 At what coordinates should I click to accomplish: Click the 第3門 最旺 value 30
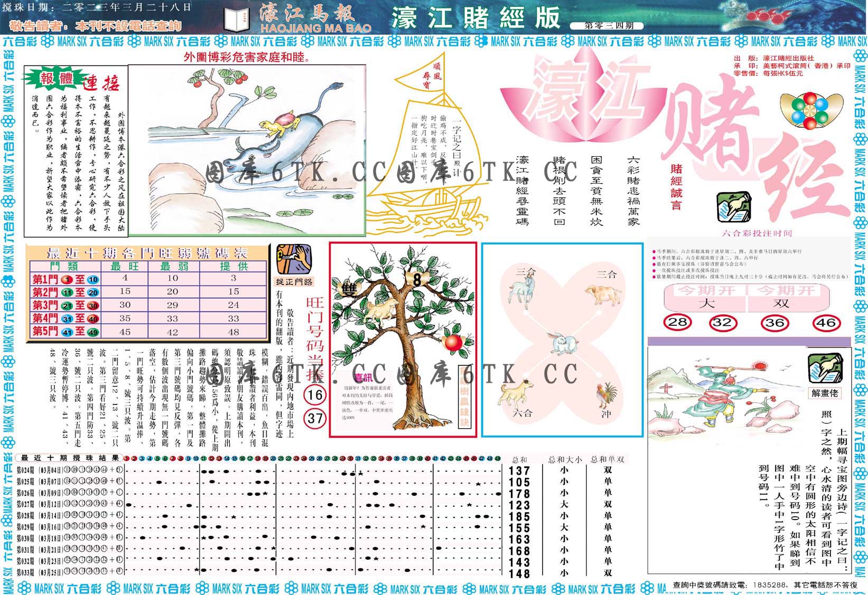point(125,305)
